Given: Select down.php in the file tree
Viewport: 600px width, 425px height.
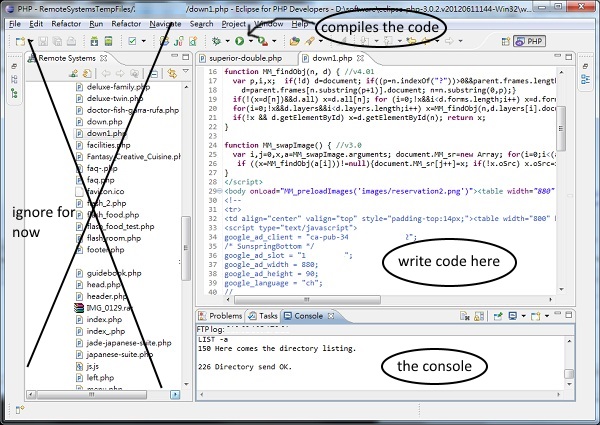Looking at the screenshot, I should (99, 122).
